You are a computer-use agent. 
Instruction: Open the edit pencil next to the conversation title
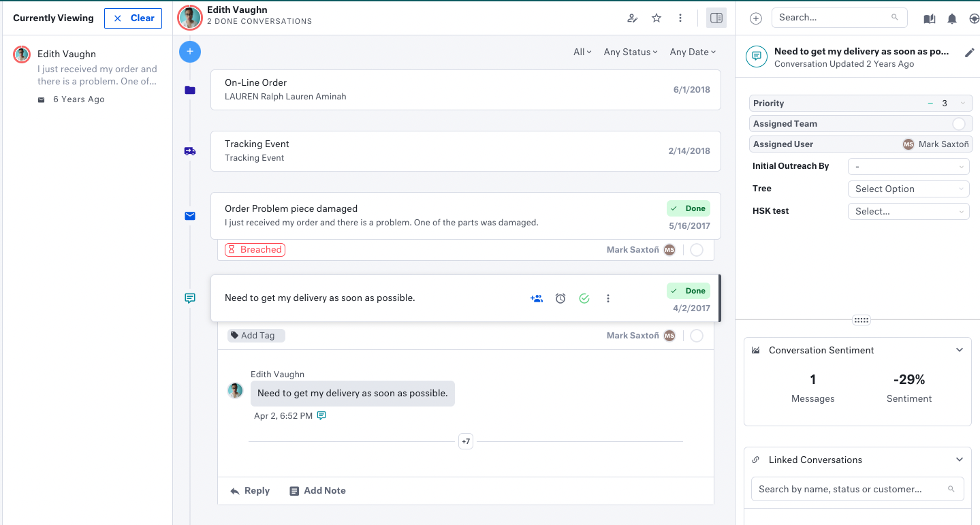coord(970,52)
